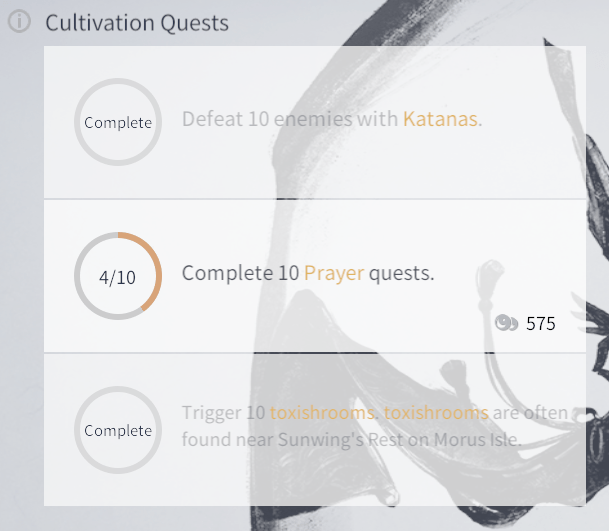This screenshot has width=609, height=531.
Task: Click the 575 reward amount
Action: click(541, 324)
